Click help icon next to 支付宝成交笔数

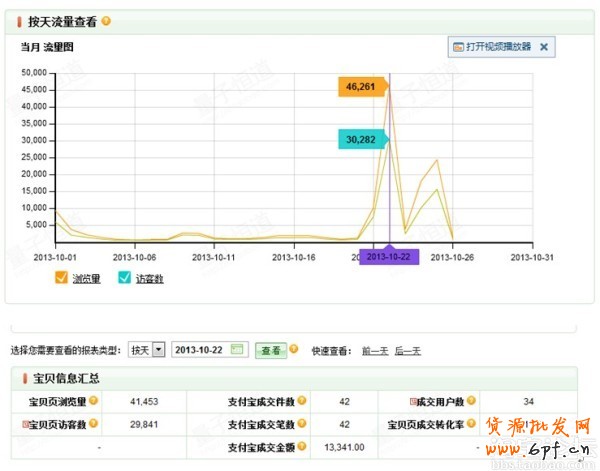(x=301, y=424)
